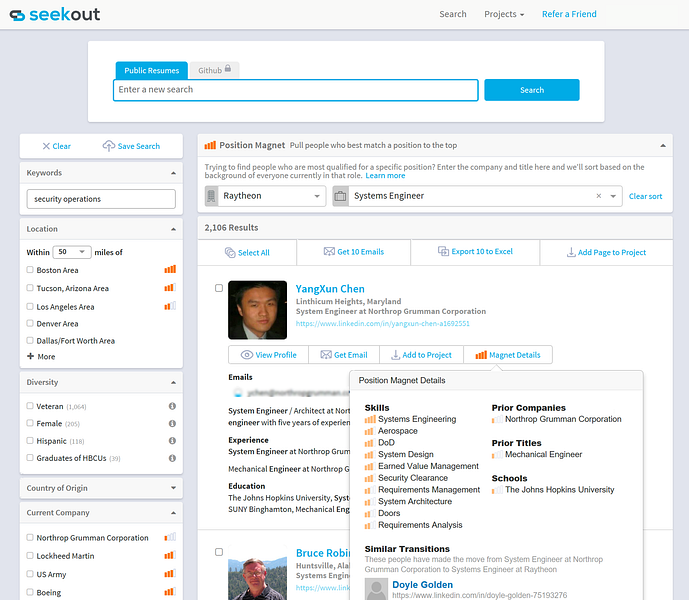This screenshot has width=689, height=600.
Task: Click the Position Magnet bars icon
Action: point(210,145)
